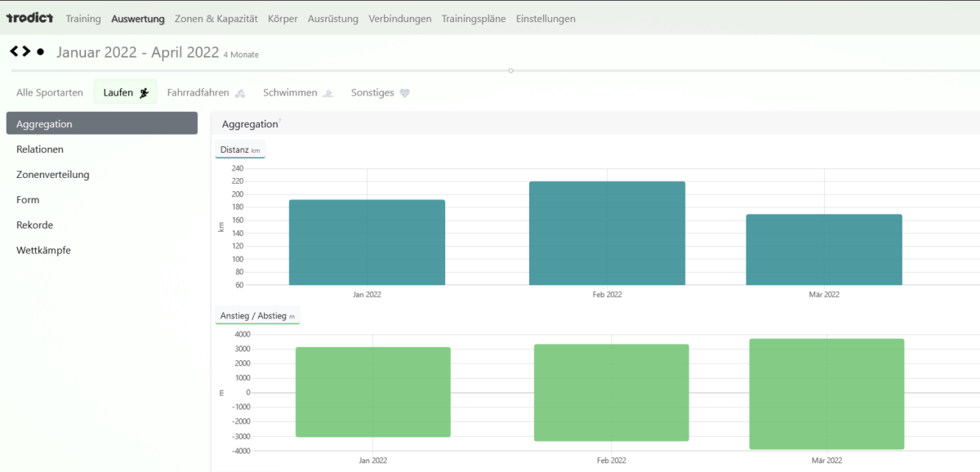Open the Trainingspläne menu
Viewport: 980px width, 472px height.
click(x=474, y=19)
